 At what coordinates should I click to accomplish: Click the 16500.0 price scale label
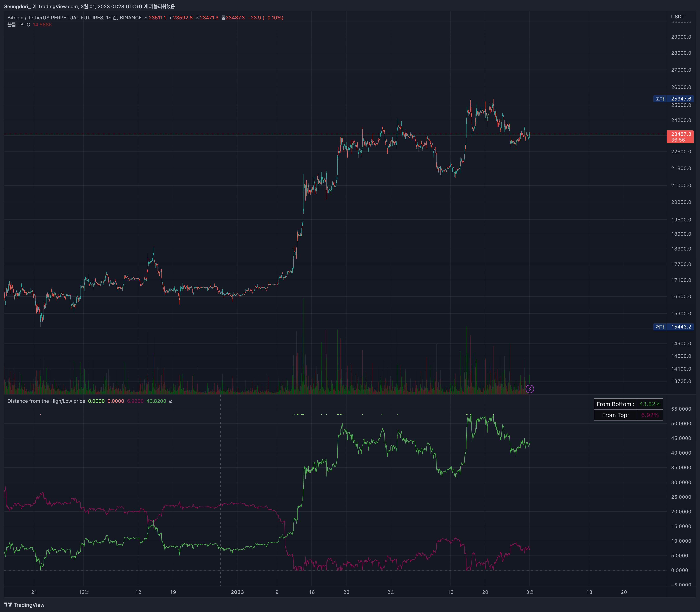click(x=681, y=297)
